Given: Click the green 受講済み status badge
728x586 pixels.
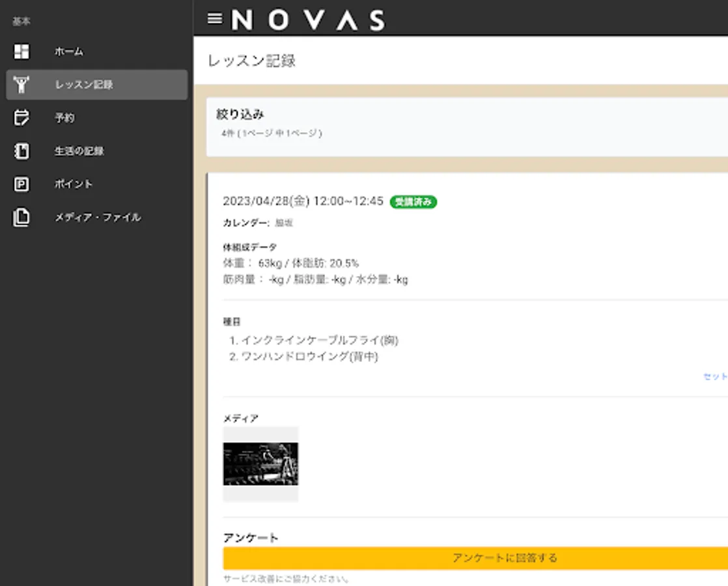Looking at the screenshot, I should (x=413, y=202).
